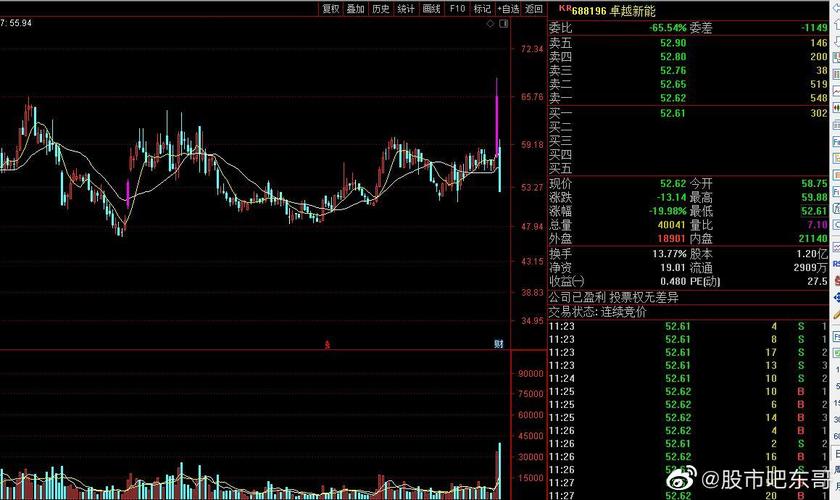
Task: Select the 卖二 volume 519
Action: pos(819,84)
